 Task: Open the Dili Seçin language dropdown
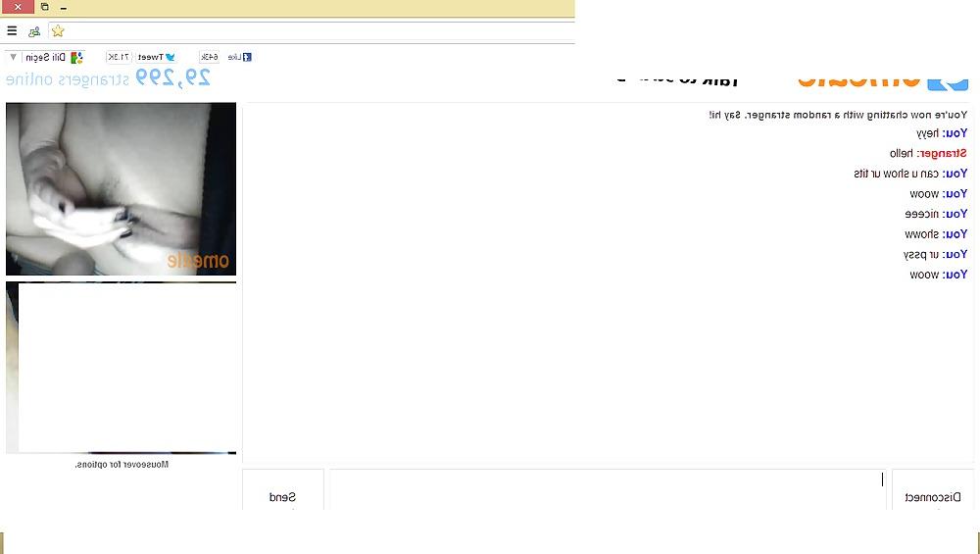(45, 57)
